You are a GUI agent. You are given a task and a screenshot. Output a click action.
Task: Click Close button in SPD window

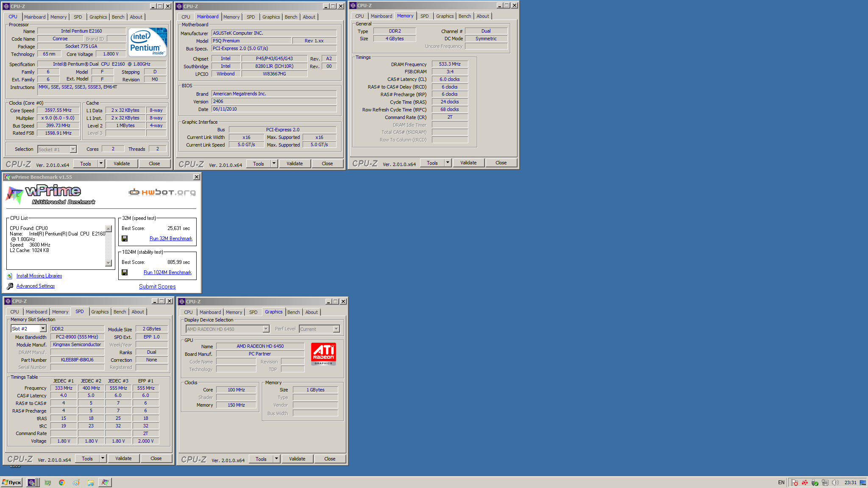tap(156, 458)
